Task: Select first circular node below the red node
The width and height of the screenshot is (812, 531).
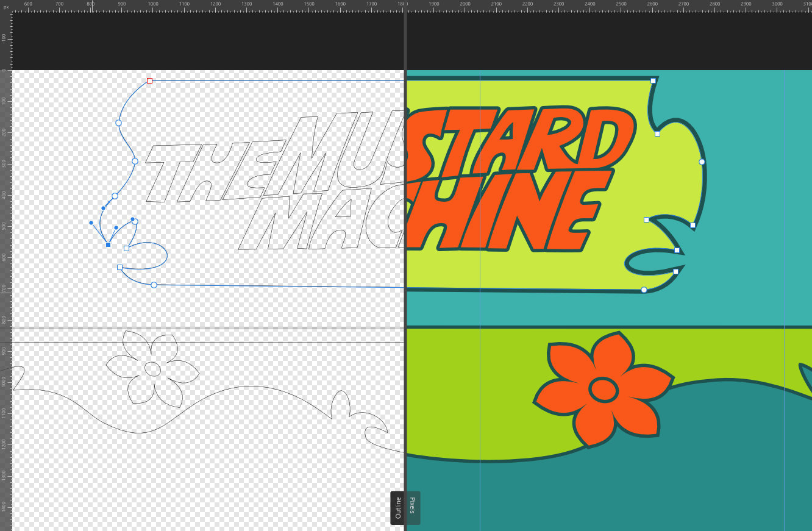Action: [118, 123]
